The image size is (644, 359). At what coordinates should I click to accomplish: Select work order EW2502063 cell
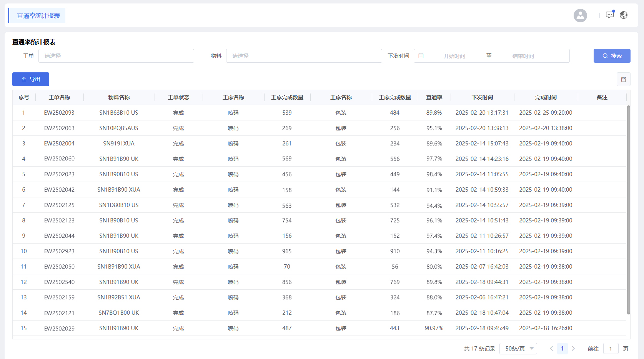coord(59,128)
